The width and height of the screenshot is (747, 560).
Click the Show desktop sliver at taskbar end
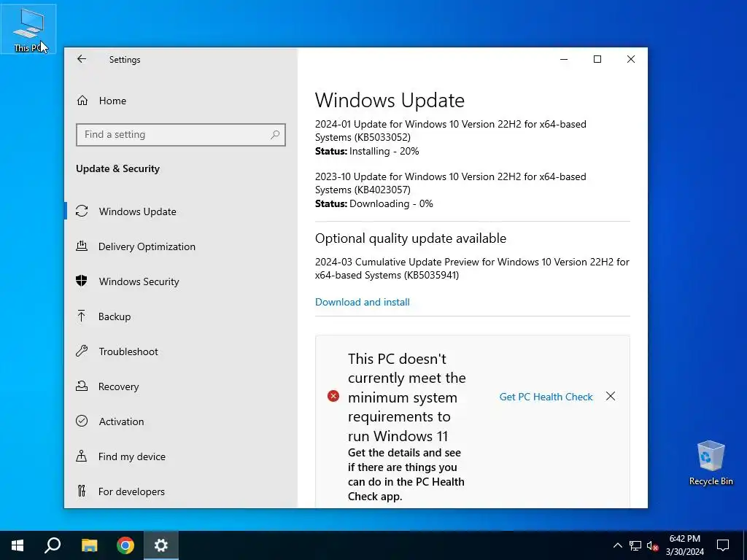(x=745, y=545)
